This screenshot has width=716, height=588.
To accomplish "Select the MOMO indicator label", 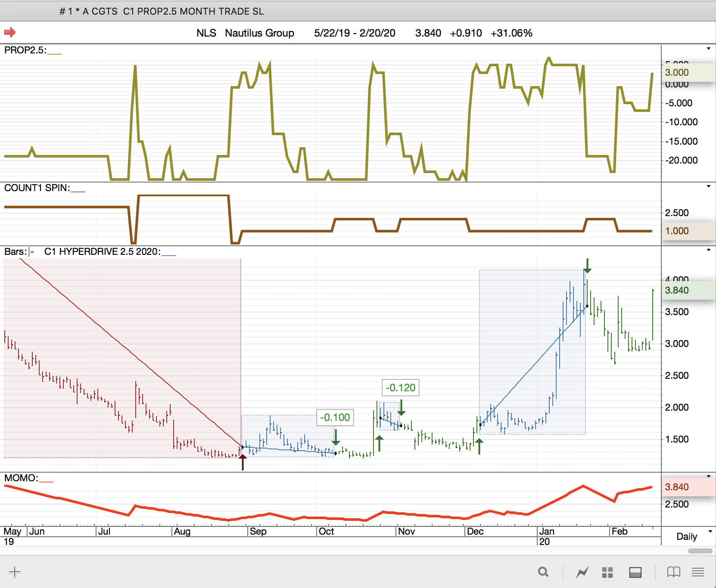I will 21,478.
